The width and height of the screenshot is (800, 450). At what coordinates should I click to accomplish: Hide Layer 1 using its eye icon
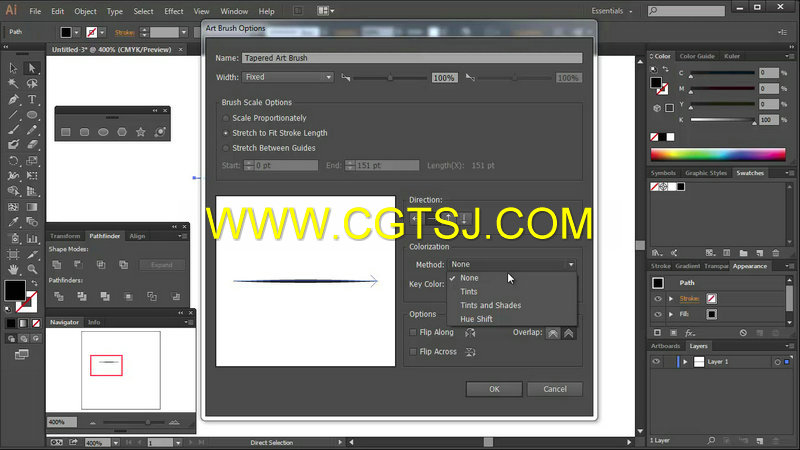pyautogui.click(x=656, y=362)
